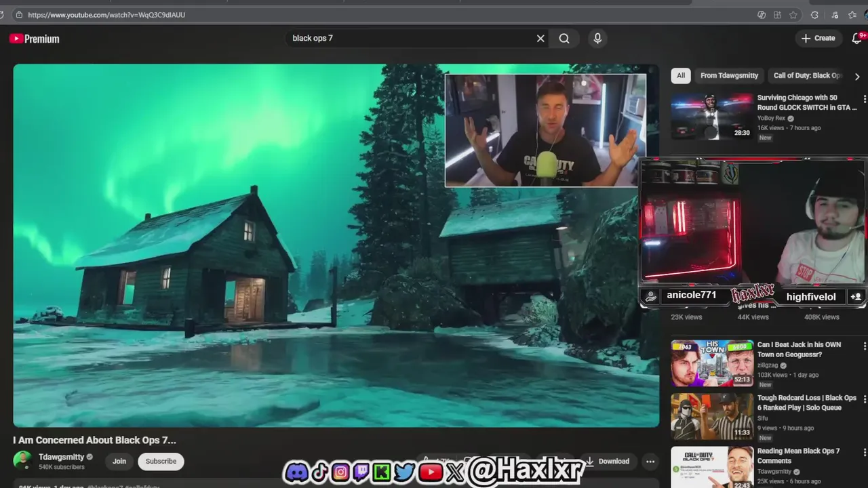
Task: Open more actions menu beside Download
Action: coord(650,462)
